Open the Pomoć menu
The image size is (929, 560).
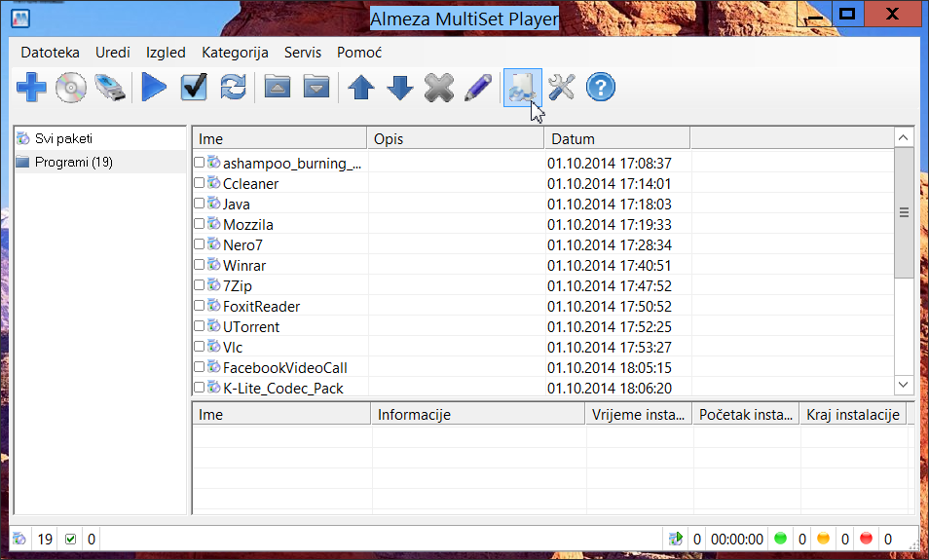pos(359,53)
